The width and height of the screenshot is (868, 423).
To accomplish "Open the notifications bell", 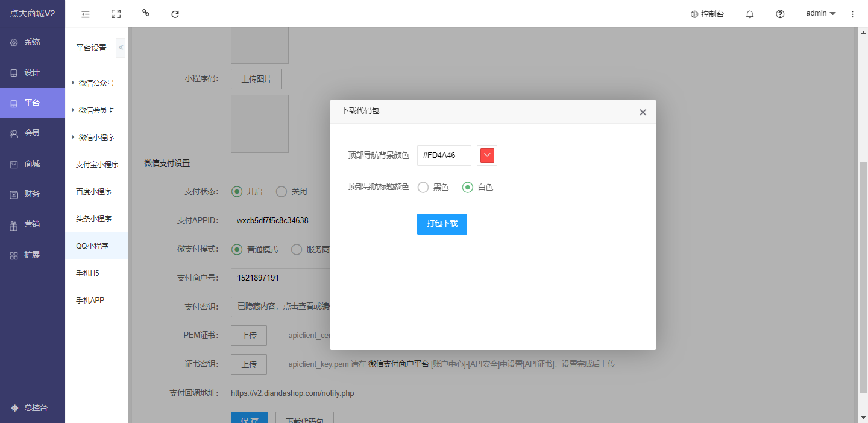I will tap(750, 14).
